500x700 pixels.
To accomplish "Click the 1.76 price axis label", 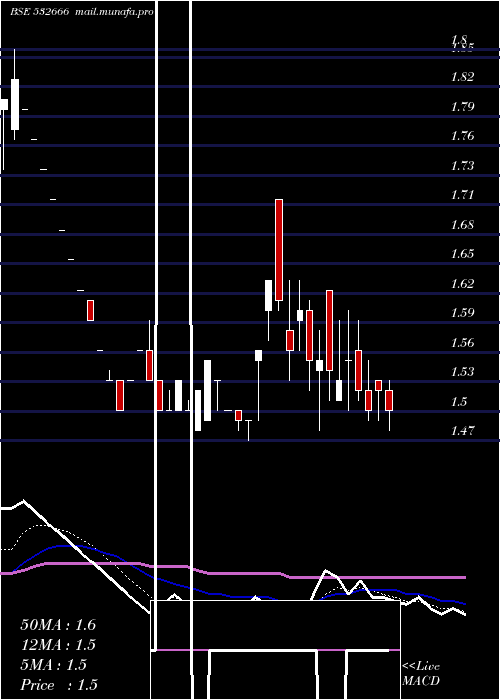I will [x=462, y=136].
